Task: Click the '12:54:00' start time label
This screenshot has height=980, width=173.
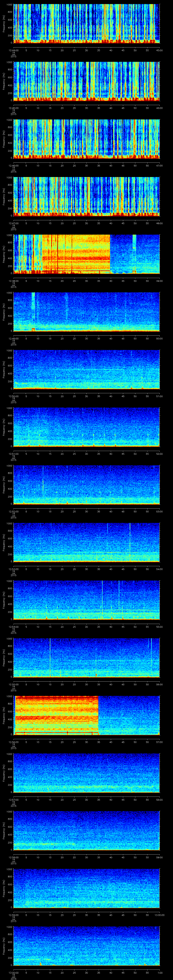Action: tap(13, 627)
